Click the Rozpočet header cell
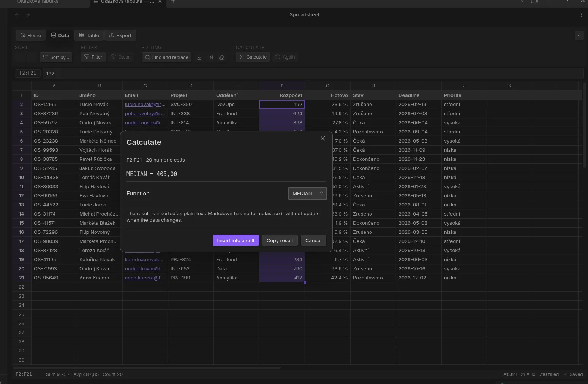588x384 pixels. click(x=282, y=95)
